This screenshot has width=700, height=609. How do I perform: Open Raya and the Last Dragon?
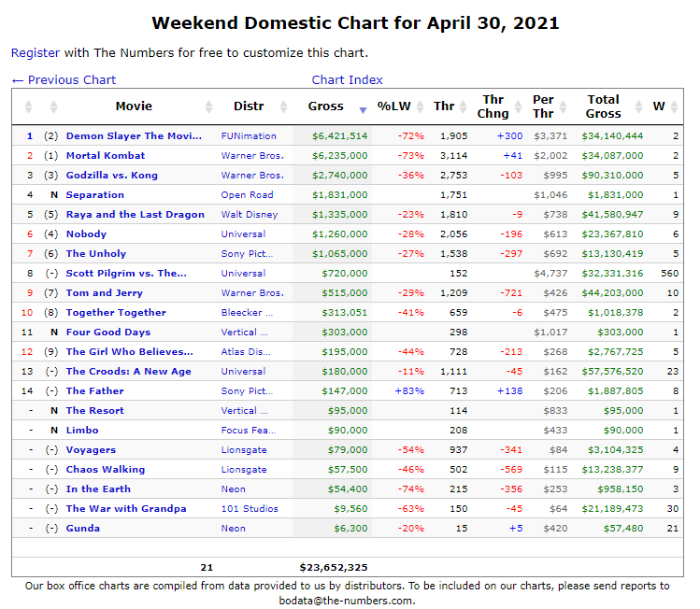tap(136, 215)
